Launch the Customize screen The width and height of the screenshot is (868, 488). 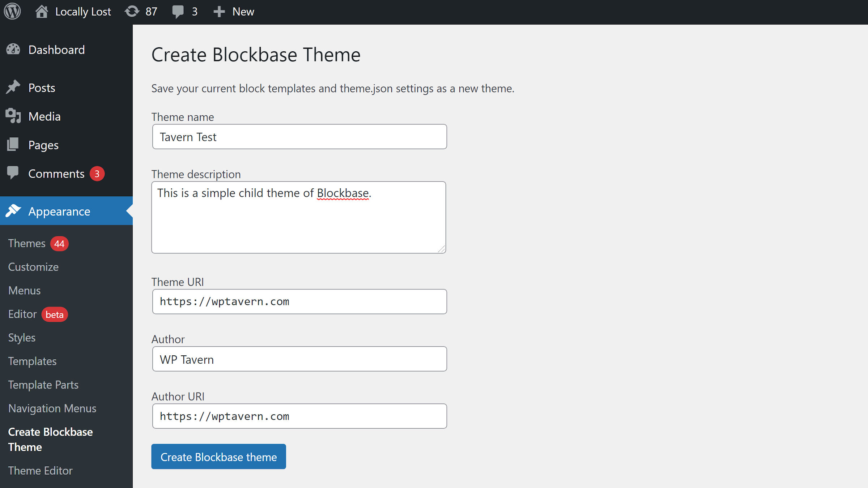[x=33, y=267]
